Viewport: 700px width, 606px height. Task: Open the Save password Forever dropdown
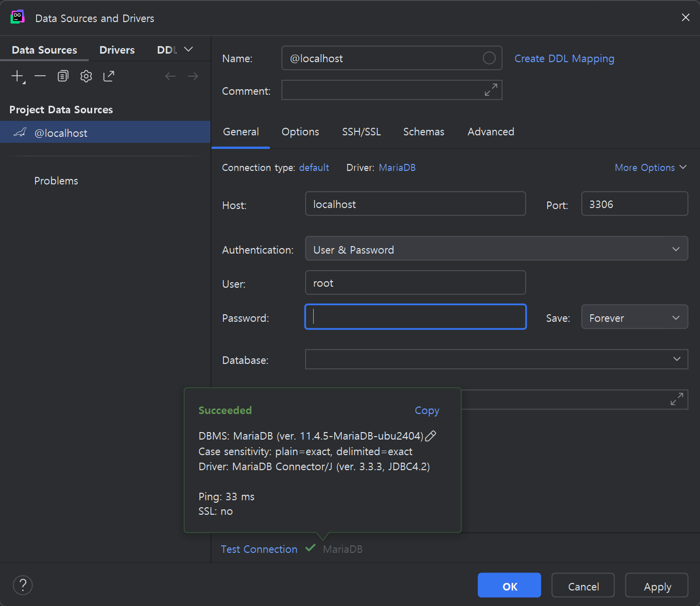[x=634, y=317]
